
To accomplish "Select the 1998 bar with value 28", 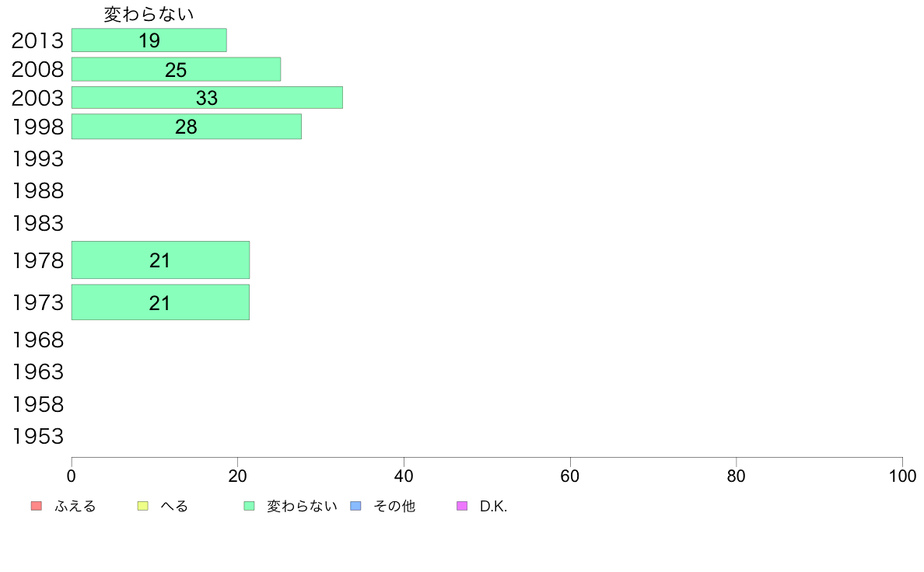I will pyautogui.click(x=186, y=127).
